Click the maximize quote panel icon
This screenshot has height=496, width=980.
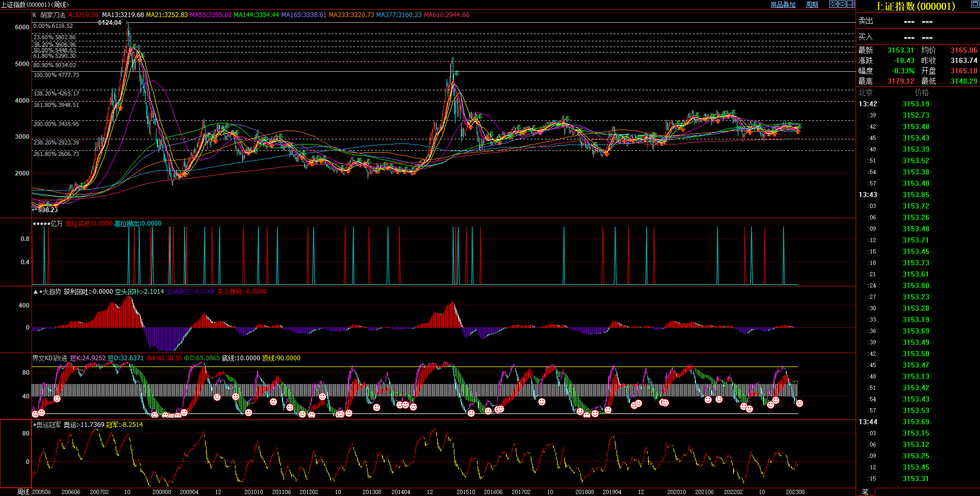pyautogui.click(x=975, y=4)
